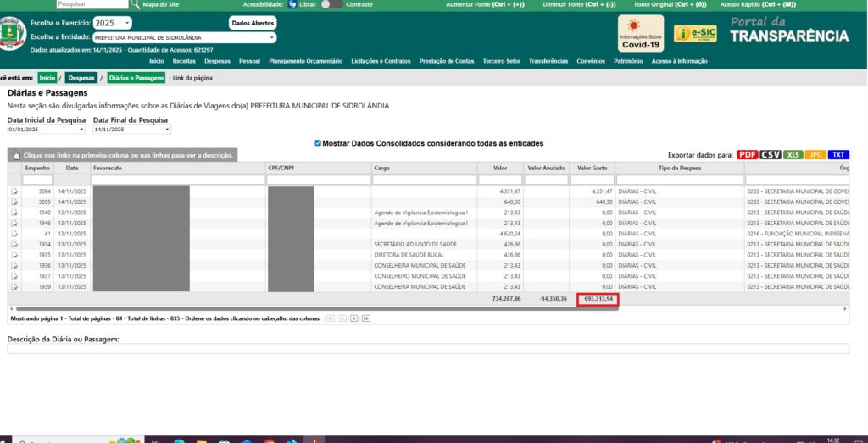The image size is (868, 443).
Task: Export data as PDF
Action: coord(747,155)
